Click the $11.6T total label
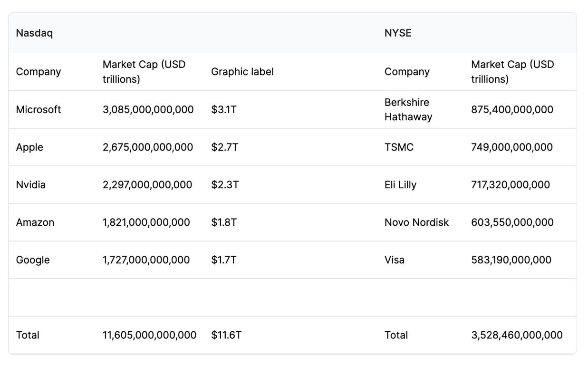This screenshot has width=588, height=365. (226, 335)
